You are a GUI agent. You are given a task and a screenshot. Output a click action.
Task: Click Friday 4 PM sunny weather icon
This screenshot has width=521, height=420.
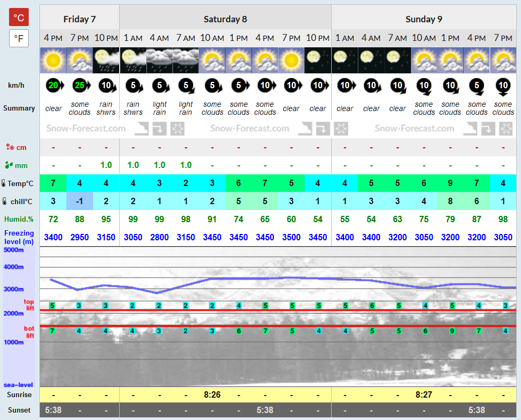pos(53,60)
